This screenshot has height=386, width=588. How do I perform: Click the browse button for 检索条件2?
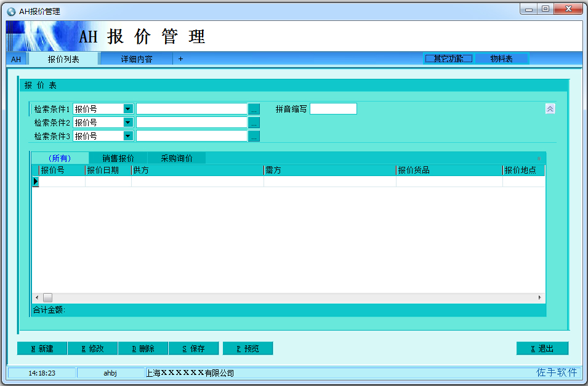pyautogui.click(x=254, y=123)
